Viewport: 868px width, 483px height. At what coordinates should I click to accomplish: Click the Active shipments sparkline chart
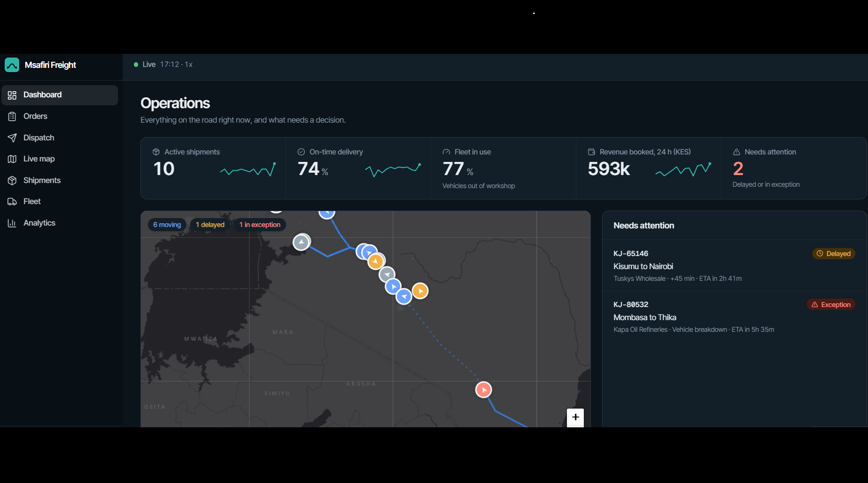click(x=248, y=169)
